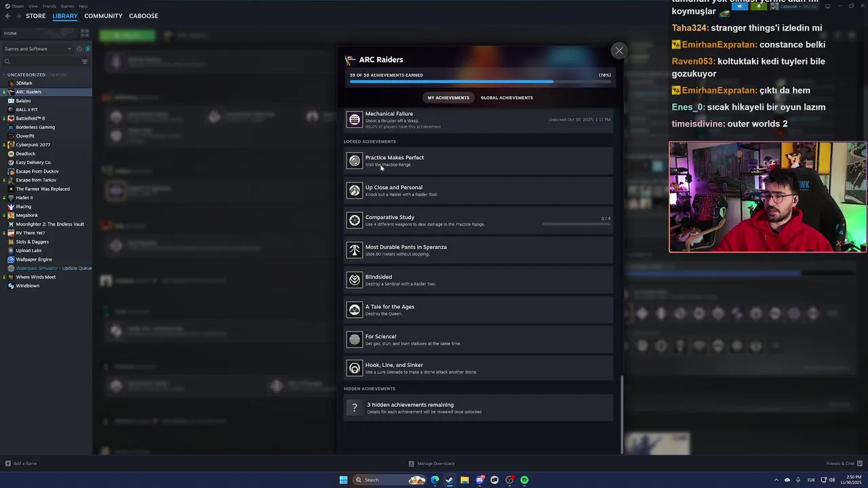Open Discord from the taskbar
Screen dimensions: 868x488
[479, 480]
